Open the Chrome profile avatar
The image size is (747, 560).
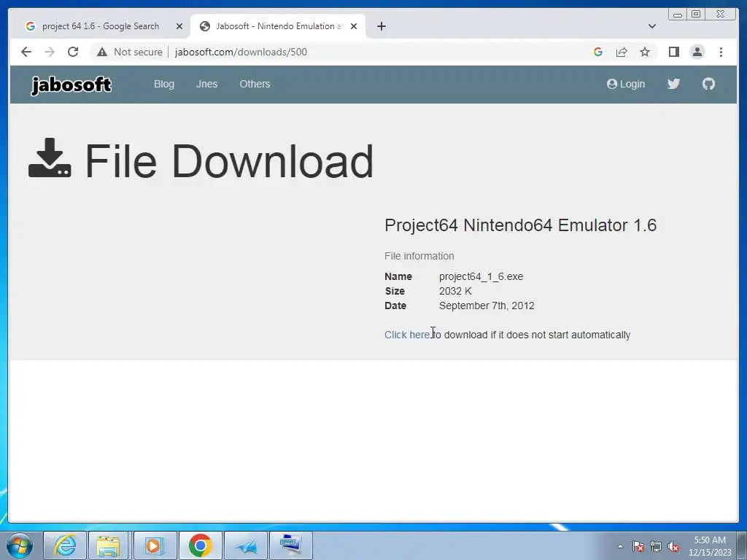pyautogui.click(x=697, y=52)
